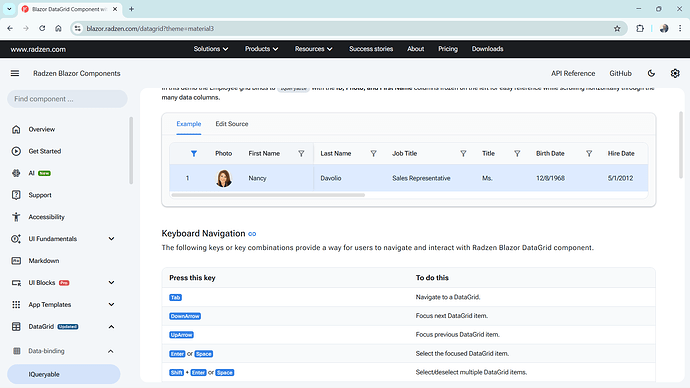690x388 pixels.
Task: View site information icon in address bar
Action: 77,29
